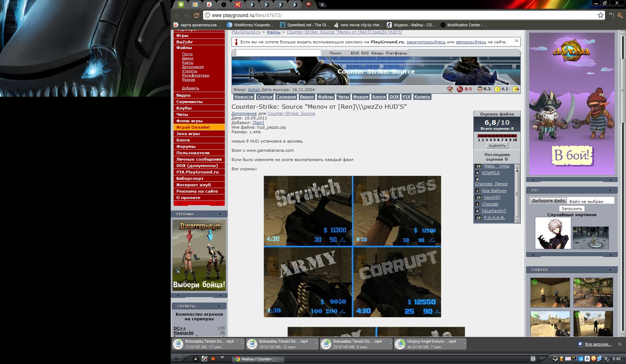Click the оценить rate button
Viewport: 626px width, 364px height.
(x=497, y=145)
